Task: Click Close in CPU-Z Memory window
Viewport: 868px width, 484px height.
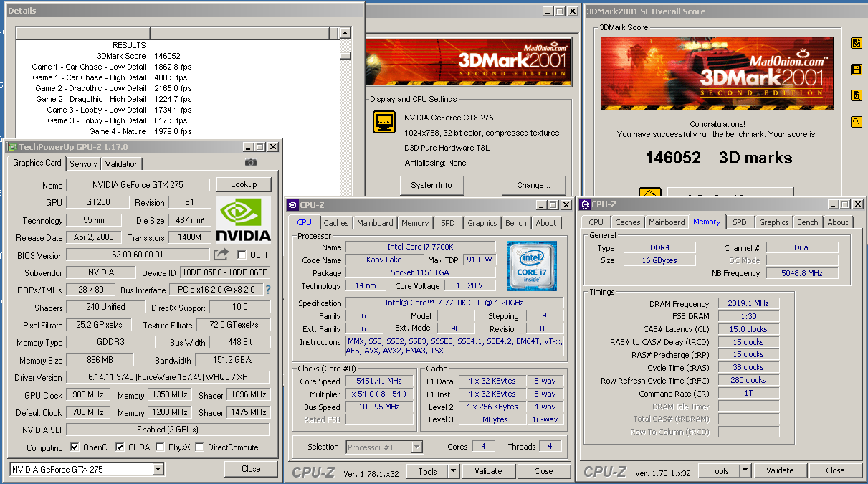Action: (x=836, y=471)
